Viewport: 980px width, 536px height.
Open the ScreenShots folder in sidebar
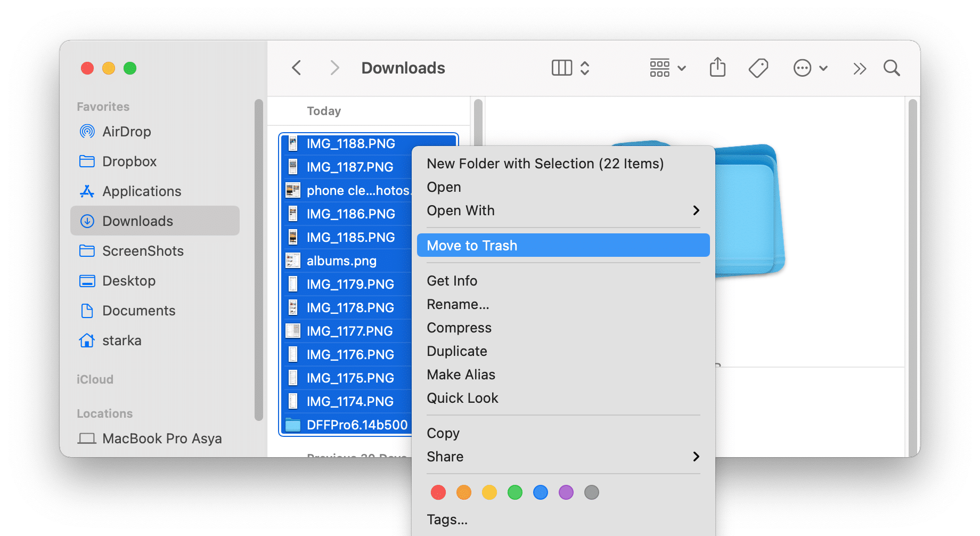(x=143, y=251)
